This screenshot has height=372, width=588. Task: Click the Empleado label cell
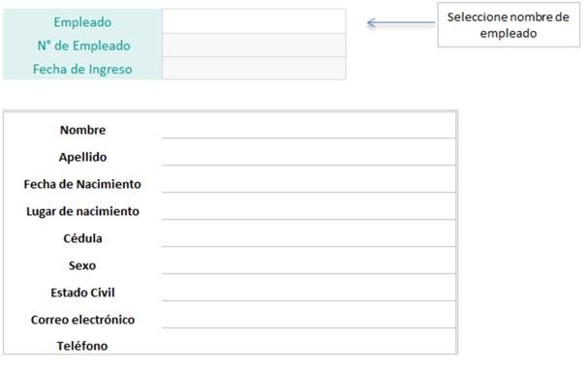tap(82, 21)
